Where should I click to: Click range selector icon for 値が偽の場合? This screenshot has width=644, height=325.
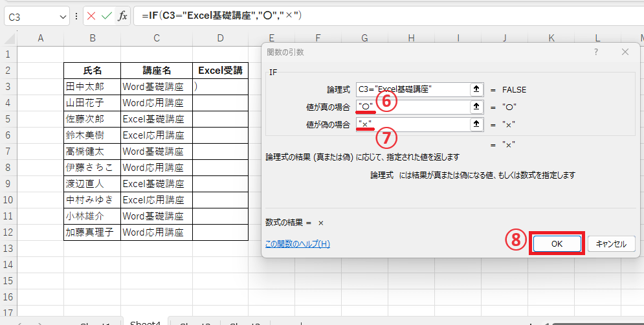coord(476,124)
